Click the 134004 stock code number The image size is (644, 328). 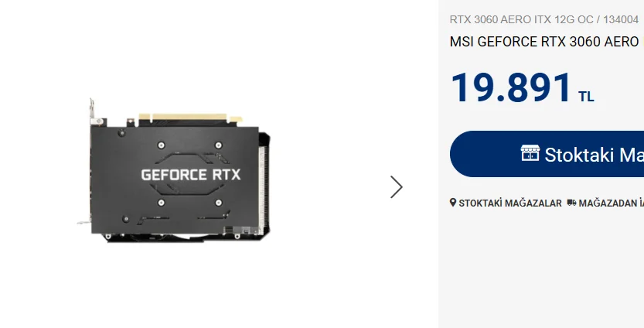[x=621, y=19]
